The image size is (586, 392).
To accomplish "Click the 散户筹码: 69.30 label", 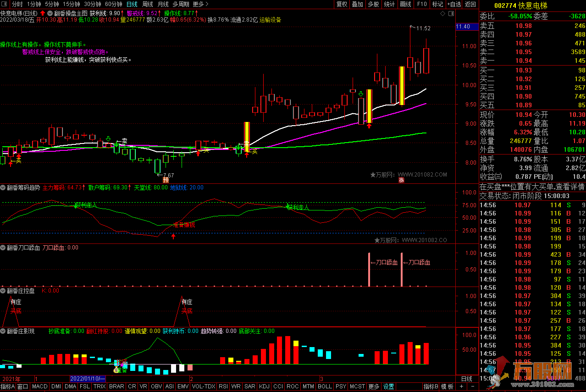I will pyautogui.click(x=109, y=188).
